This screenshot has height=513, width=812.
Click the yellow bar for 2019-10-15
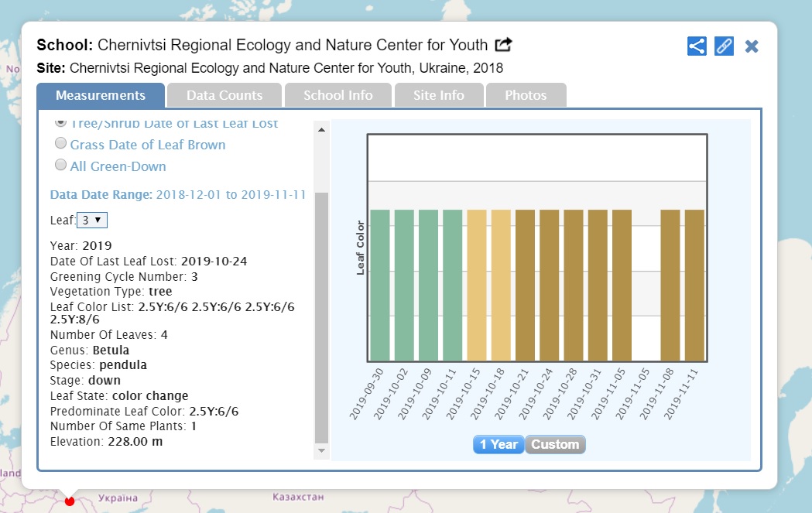[x=477, y=285]
